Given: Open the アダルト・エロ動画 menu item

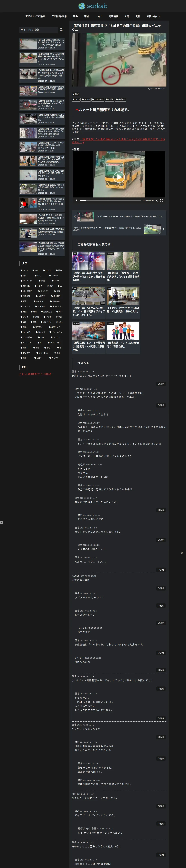Looking at the screenshot, I should click(x=35, y=16).
